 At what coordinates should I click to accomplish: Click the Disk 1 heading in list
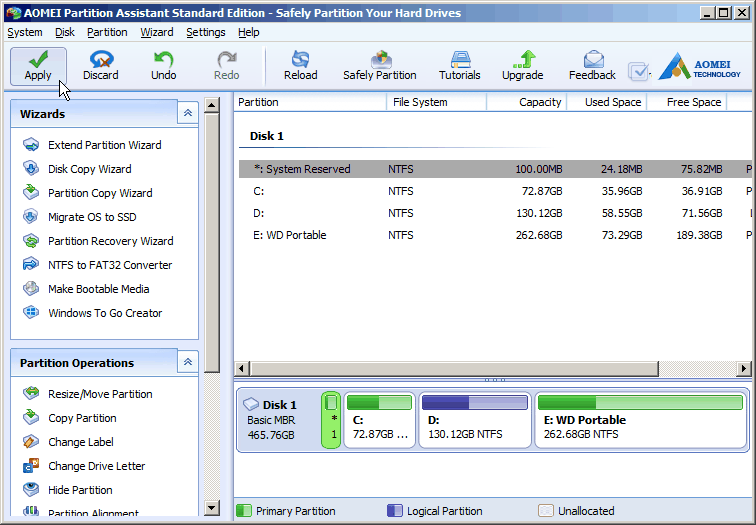(x=267, y=136)
